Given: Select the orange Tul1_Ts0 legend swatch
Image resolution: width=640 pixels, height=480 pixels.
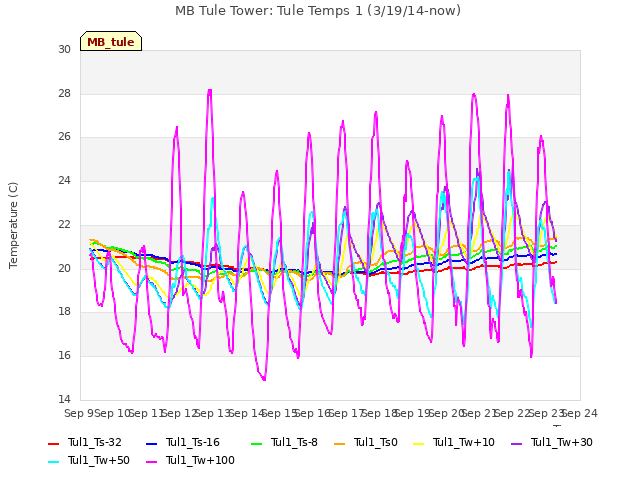Looking at the screenshot, I should (x=340, y=443).
